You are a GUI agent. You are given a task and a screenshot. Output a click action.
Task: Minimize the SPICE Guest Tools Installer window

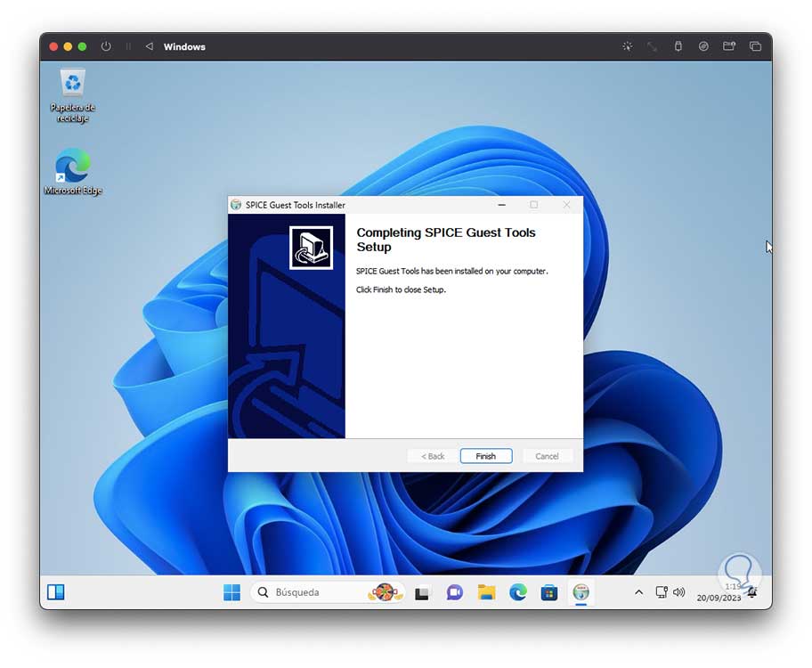coord(501,205)
